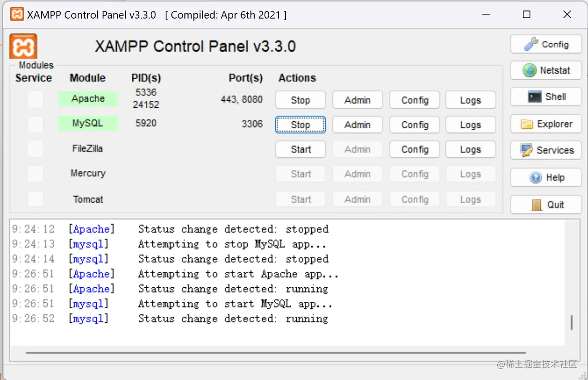The width and height of the screenshot is (588, 380).
Task: Click the log vertical scrollbar thumb
Action: coord(571,323)
